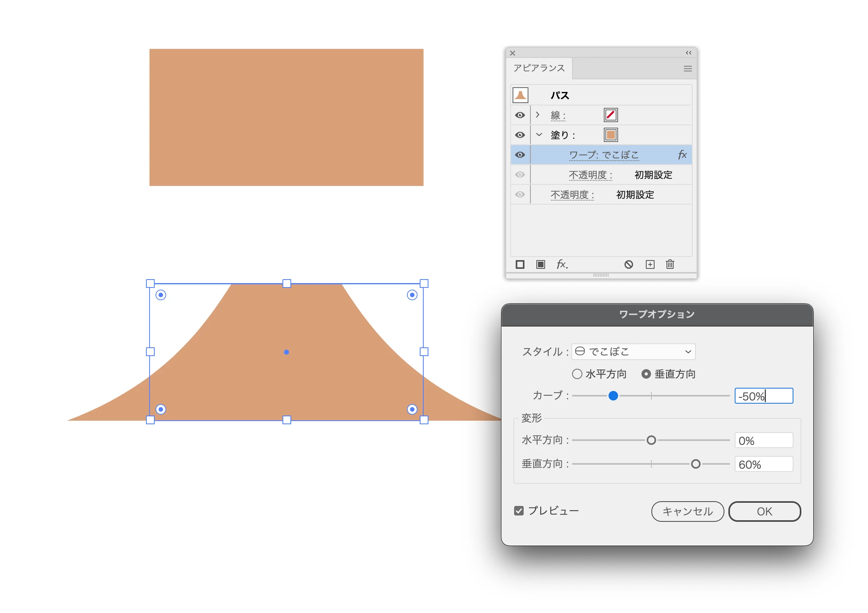
Task: Click the Delete Selected Item trash icon
Action: [670, 264]
